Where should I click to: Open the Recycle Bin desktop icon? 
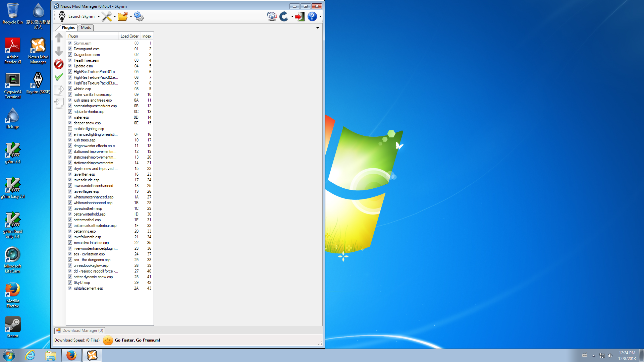[13, 13]
